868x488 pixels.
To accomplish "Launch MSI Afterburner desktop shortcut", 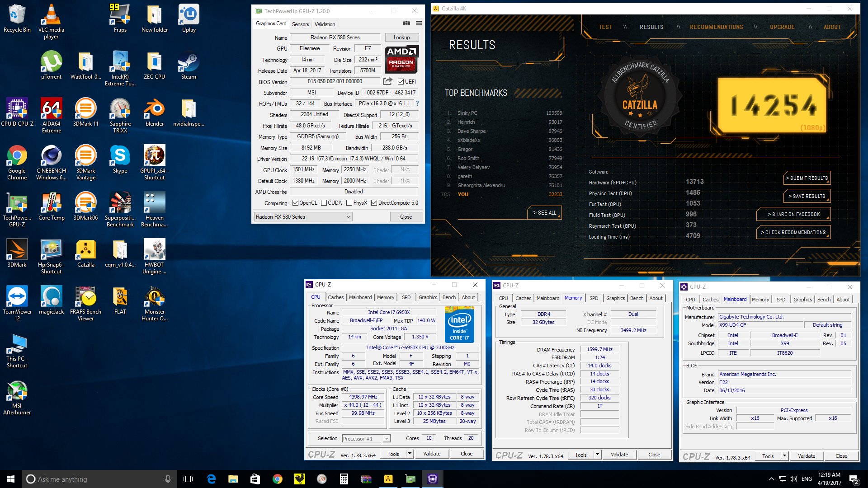I will [17, 397].
